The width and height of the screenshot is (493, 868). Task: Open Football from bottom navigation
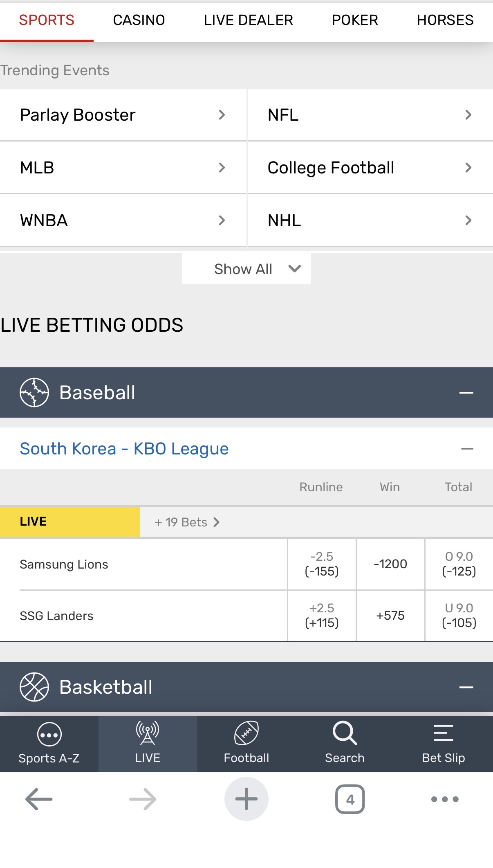coord(246,734)
